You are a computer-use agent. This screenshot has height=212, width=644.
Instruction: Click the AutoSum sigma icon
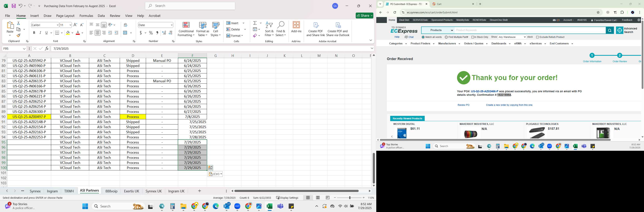[x=255, y=23]
